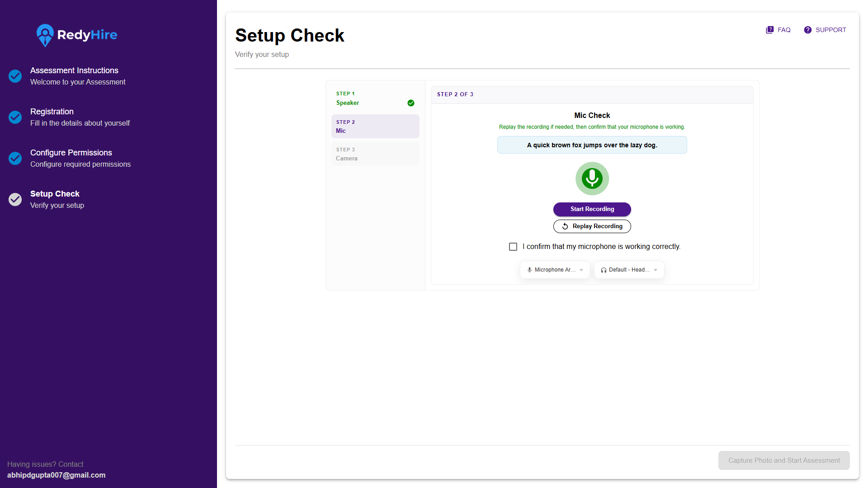Click the 'STEP 2 OF 3' header text
Screen dimensions: 868x488
coord(455,94)
